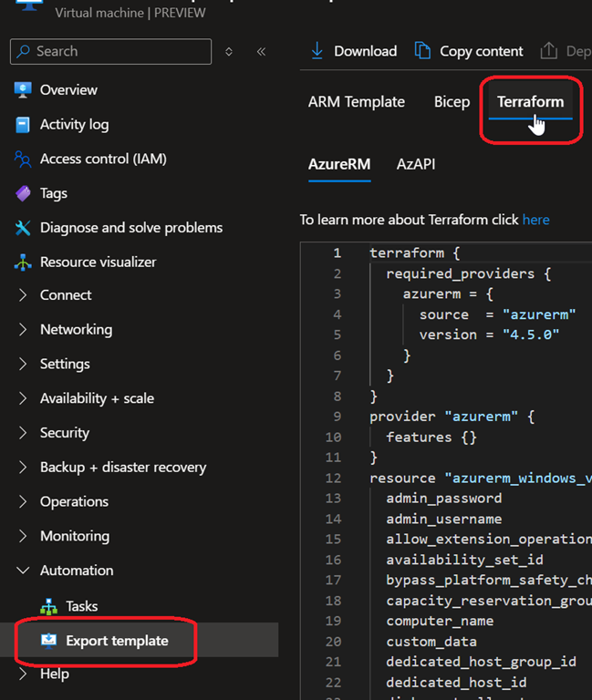Click the Copy content icon

[x=422, y=51]
